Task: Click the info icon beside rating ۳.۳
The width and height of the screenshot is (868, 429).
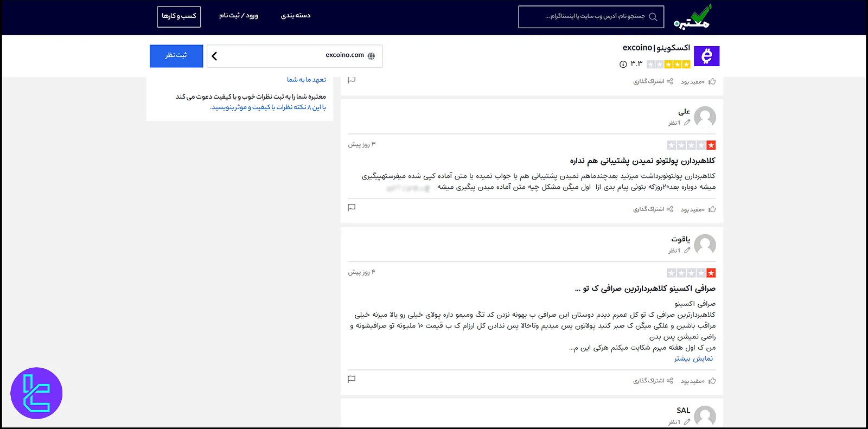Action: click(623, 64)
